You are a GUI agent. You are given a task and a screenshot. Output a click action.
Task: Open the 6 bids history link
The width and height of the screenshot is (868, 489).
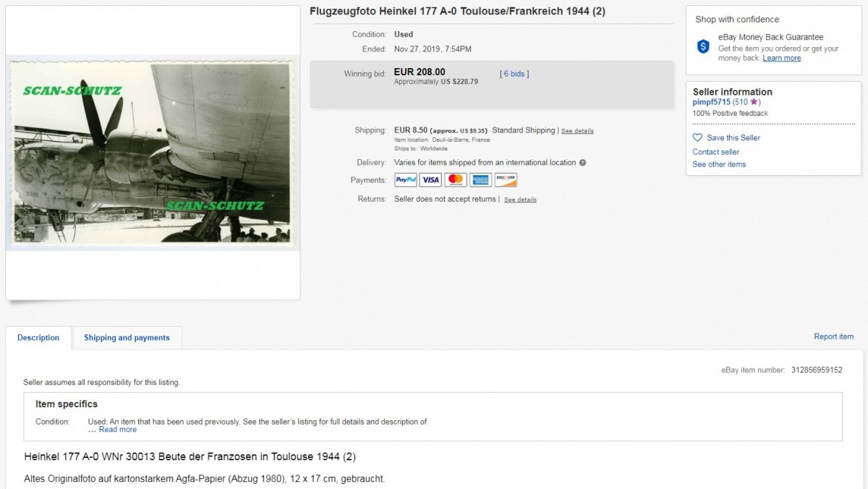click(x=514, y=74)
